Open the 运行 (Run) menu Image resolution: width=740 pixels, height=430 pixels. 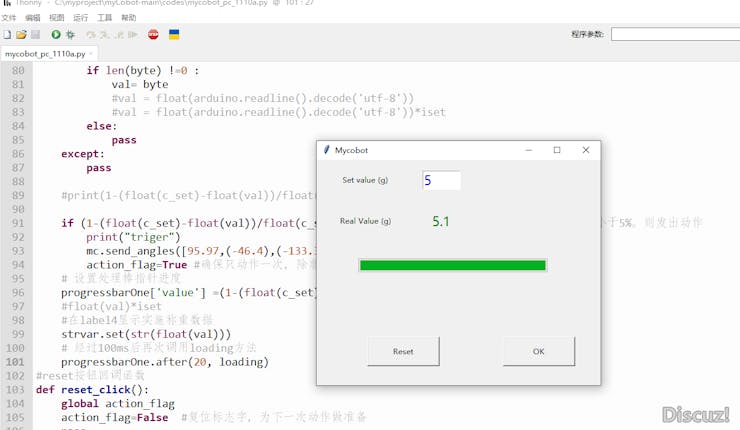[81, 18]
